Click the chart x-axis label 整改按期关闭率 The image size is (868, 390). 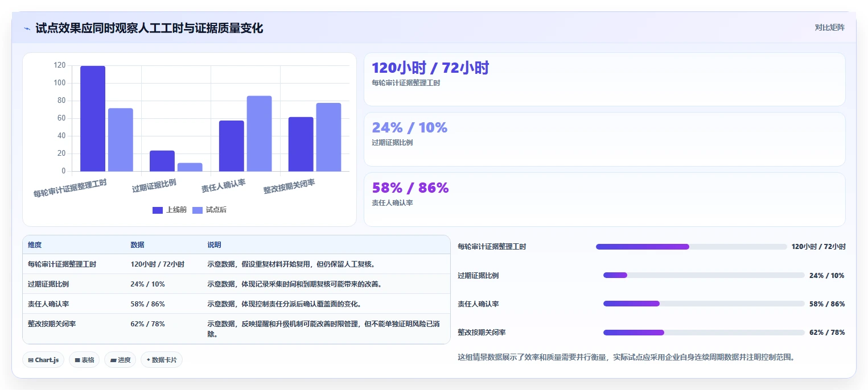click(289, 186)
